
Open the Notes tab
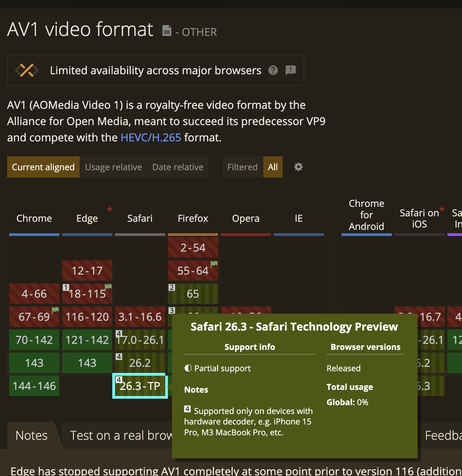[31, 435]
